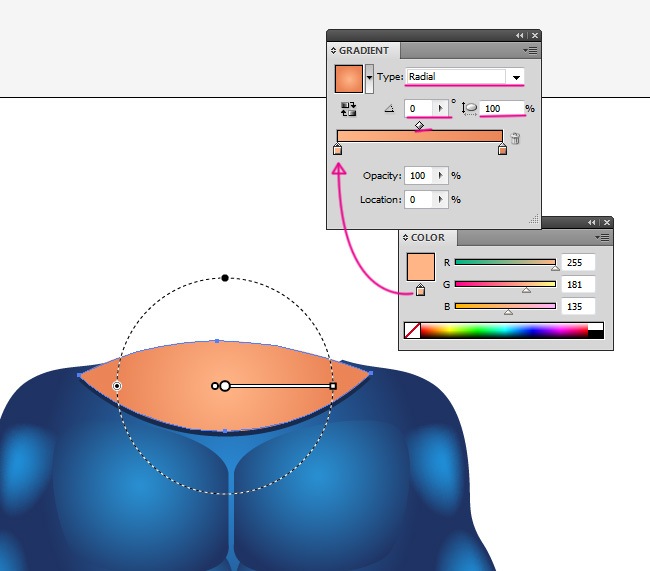The image size is (650, 571).
Task: Click the aspect ratio input field
Action: pyautogui.click(x=502, y=108)
